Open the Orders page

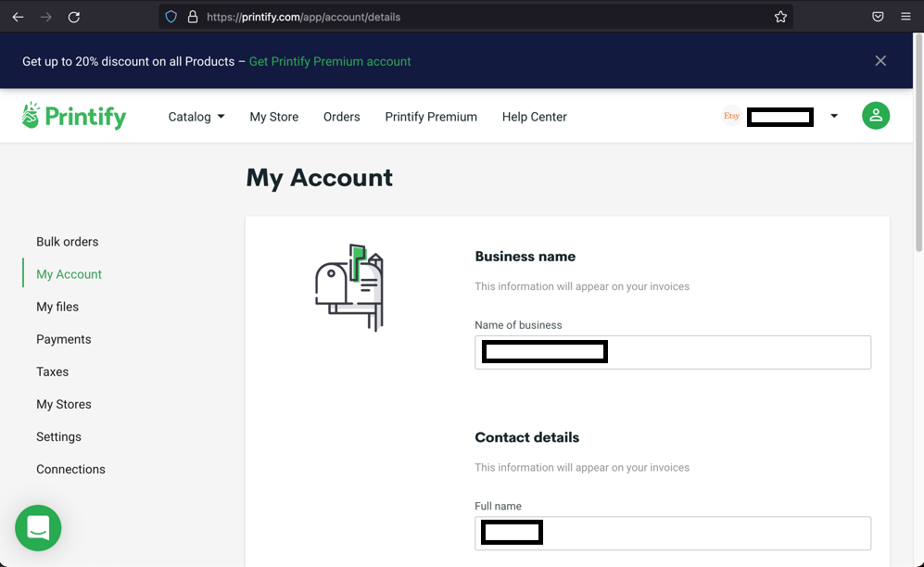point(342,117)
